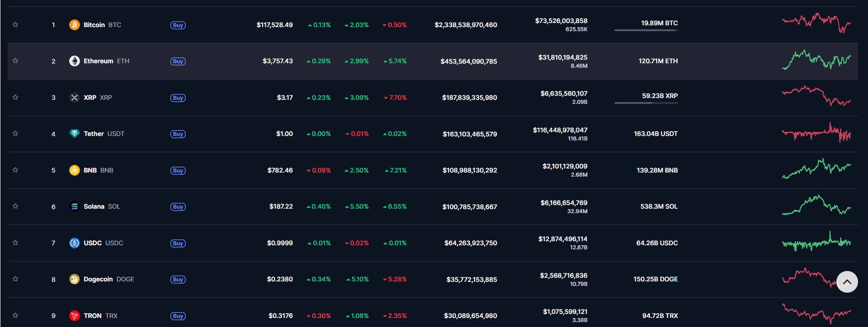Screen dimensions: 868x327
Task: Open Bitcoin's 7-day price sparkline chart
Action: coord(816,23)
